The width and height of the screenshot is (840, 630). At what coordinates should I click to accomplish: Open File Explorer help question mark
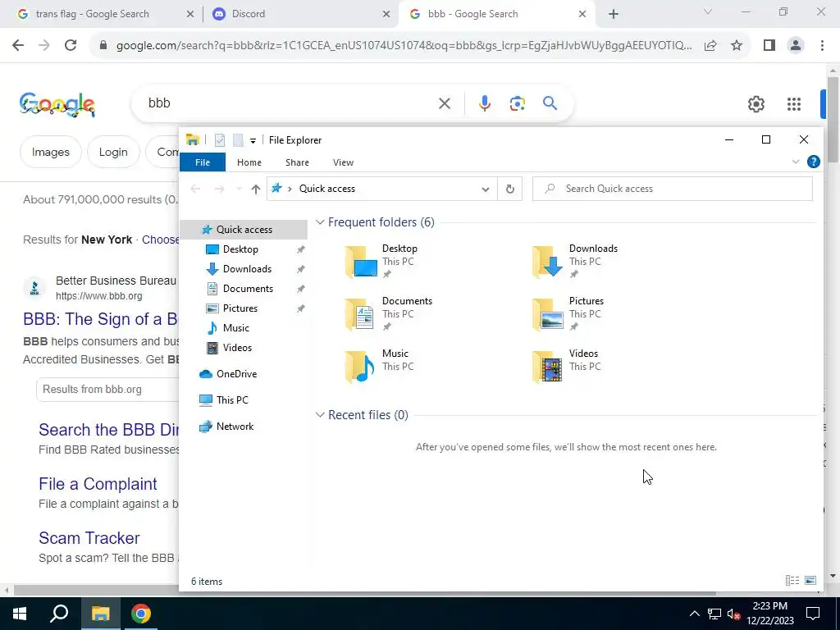click(813, 162)
